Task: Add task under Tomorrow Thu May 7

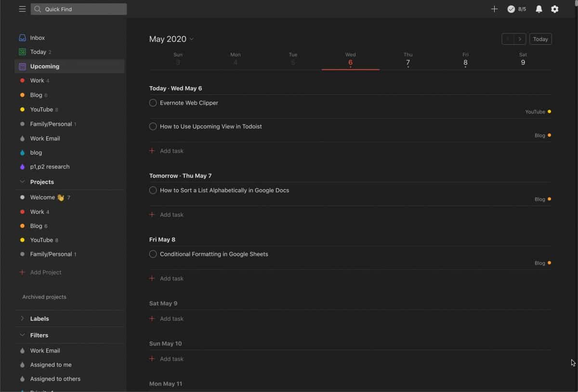Action: coord(167,215)
